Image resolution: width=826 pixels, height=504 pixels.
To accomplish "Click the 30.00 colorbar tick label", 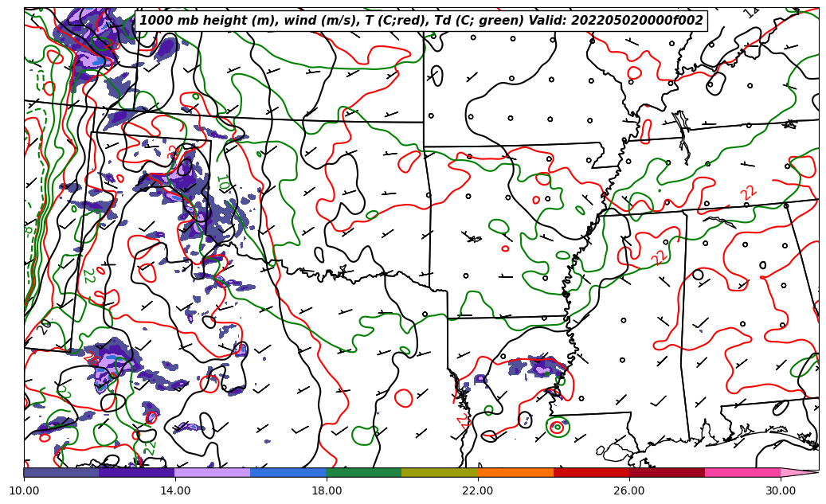I will 781,490.
